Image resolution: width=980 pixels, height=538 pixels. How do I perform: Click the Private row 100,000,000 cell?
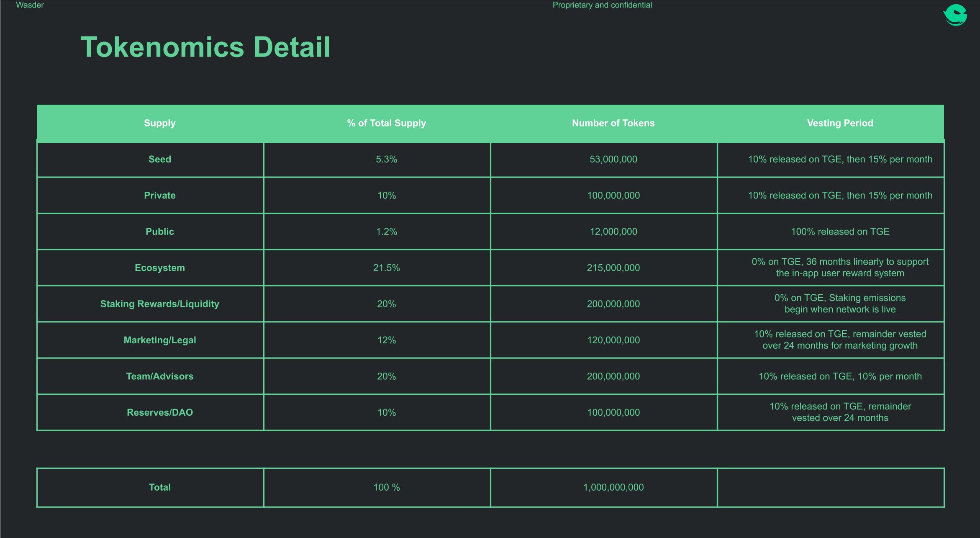(x=613, y=196)
